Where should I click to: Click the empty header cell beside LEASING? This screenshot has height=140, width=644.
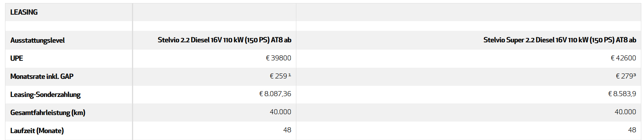coord(215,12)
